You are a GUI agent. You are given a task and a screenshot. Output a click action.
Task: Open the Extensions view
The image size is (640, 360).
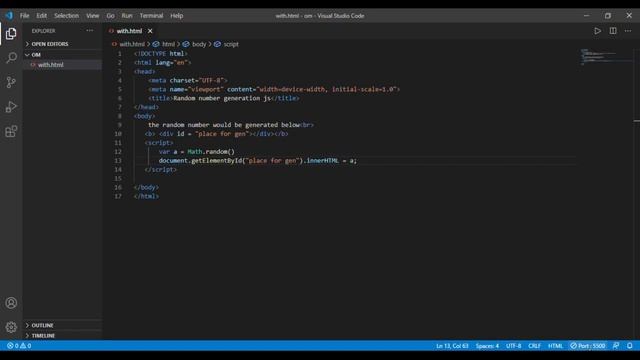[11, 131]
